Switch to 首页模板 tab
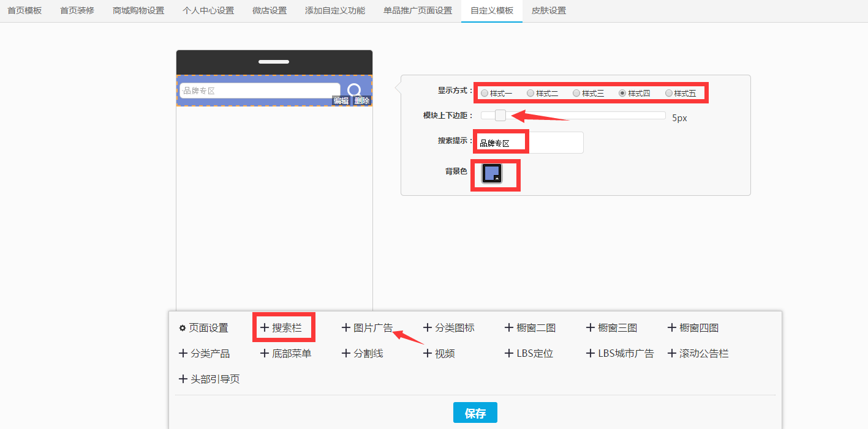Image resolution: width=868 pixels, height=429 pixels. coord(25,10)
